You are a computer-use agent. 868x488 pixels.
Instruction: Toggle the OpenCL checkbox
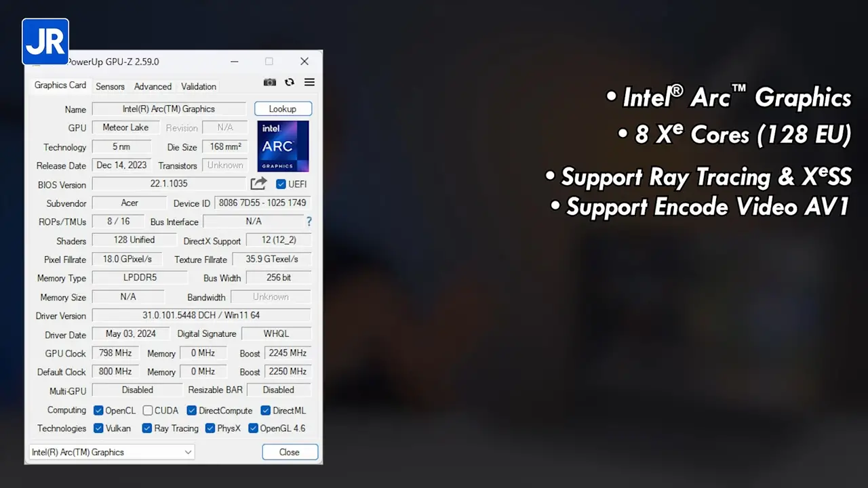click(x=98, y=411)
